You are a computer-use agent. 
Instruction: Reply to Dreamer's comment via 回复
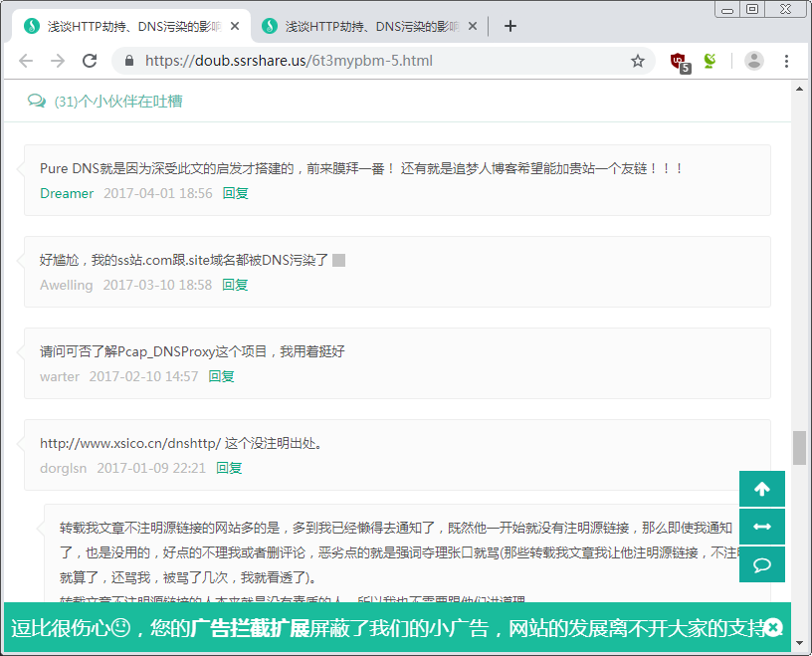pos(235,193)
